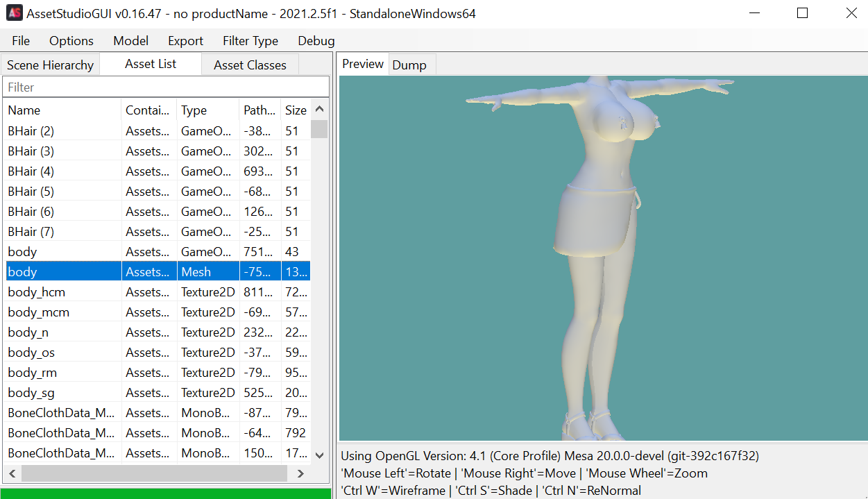This screenshot has width=868, height=499.
Task: Sort assets by Name column header
Action: coord(62,110)
